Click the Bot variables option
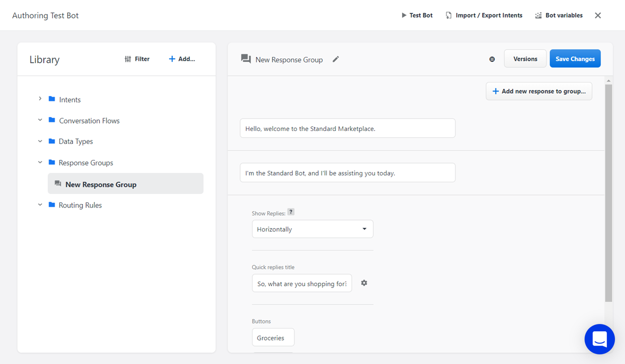Image resolution: width=625 pixels, height=364 pixels. pos(558,15)
